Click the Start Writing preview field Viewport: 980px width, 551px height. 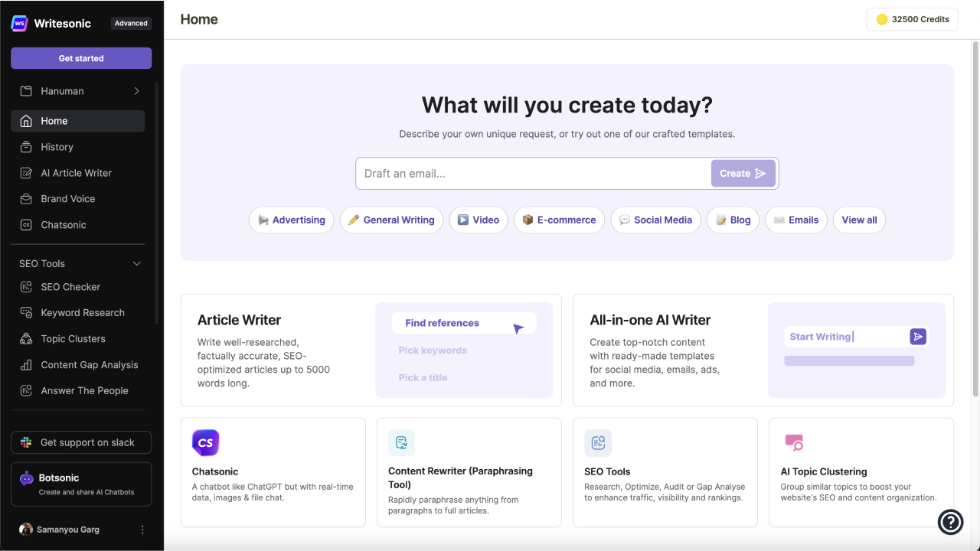(x=856, y=337)
